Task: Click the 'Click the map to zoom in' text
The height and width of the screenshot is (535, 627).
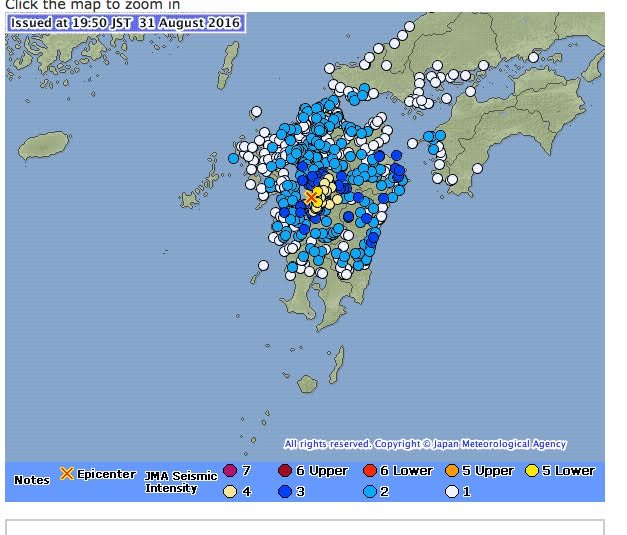Action: coord(92,5)
